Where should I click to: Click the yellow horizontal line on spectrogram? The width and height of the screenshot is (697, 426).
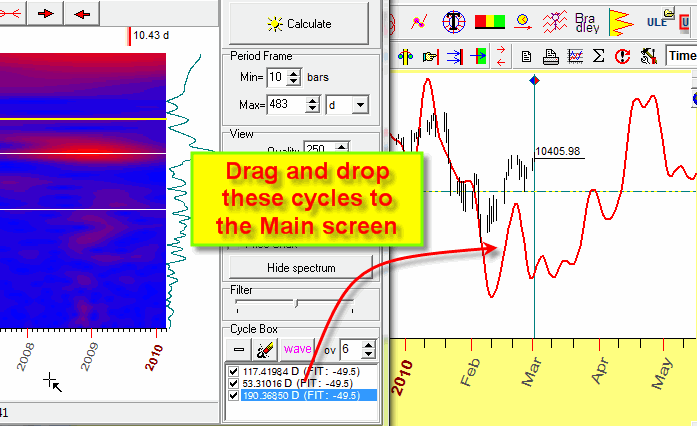tap(83, 119)
